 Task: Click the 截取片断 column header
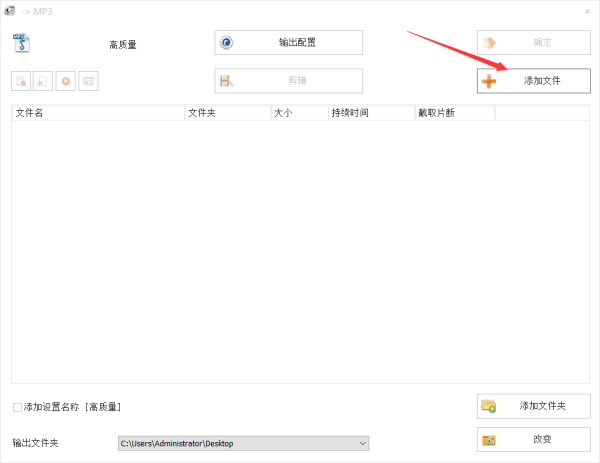pyautogui.click(x=455, y=113)
